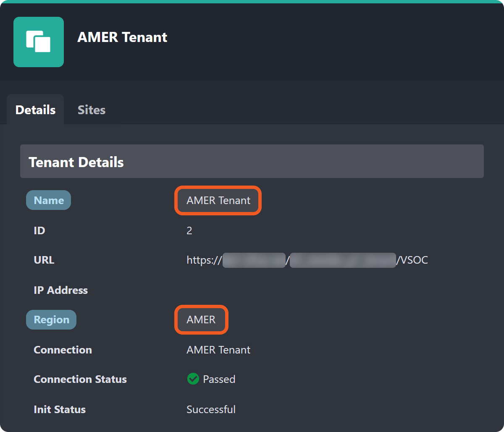Image resolution: width=504 pixels, height=432 pixels.
Task: Click the green Passed checkmark icon
Action: click(x=193, y=379)
